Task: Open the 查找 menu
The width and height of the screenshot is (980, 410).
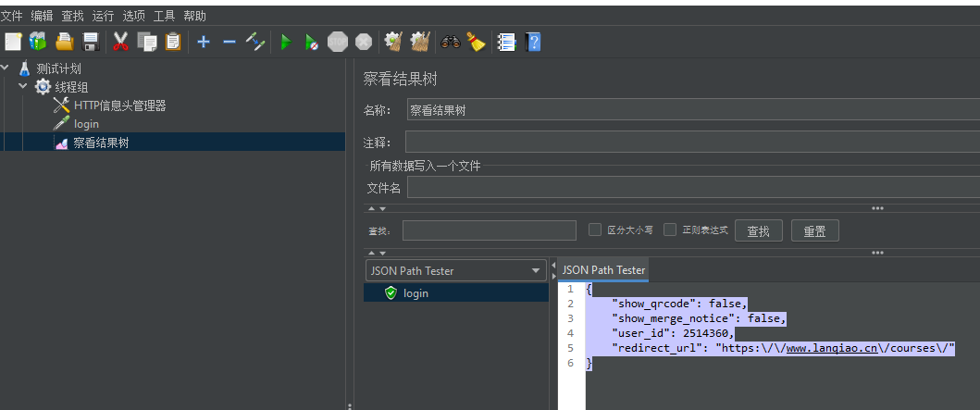Action: point(72,16)
